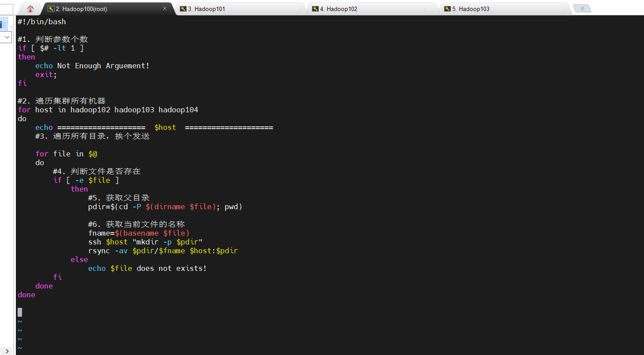Close the 4. Hadoop102 tab

click(429, 8)
